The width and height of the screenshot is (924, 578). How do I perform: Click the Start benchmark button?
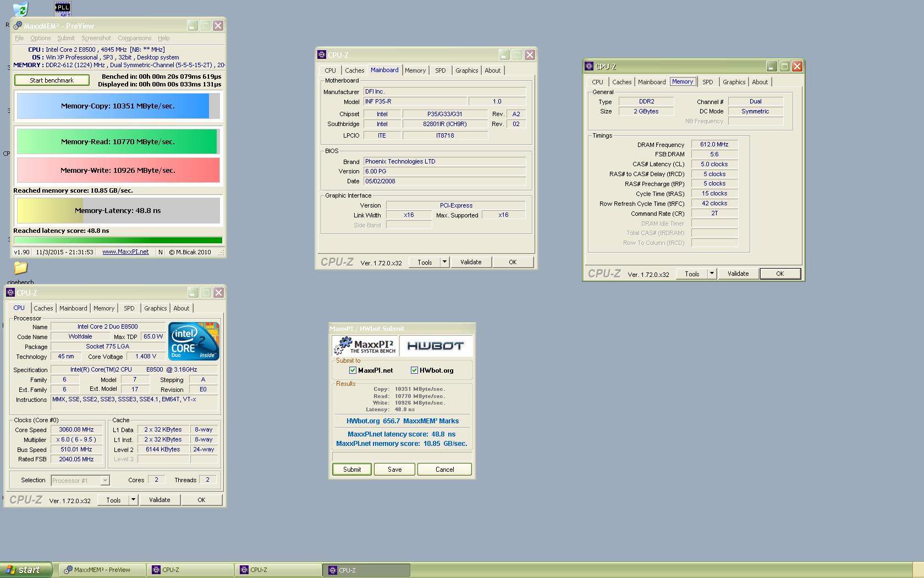[x=52, y=80]
